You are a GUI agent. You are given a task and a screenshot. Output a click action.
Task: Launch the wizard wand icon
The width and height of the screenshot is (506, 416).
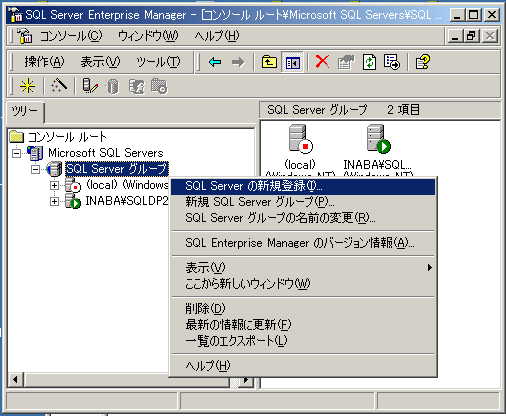pyautogui.click(x=58, y=86)
